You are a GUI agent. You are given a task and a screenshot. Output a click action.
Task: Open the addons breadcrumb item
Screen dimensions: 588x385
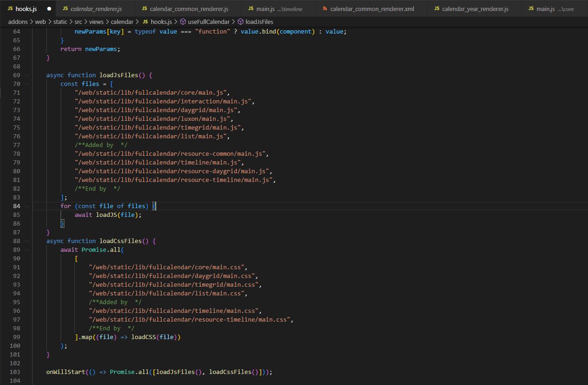pos(17,21)
